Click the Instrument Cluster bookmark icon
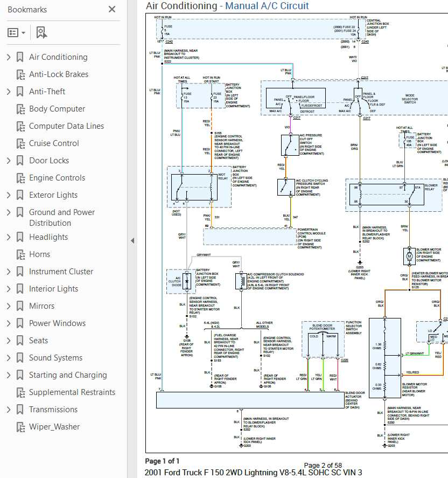This screenshot has height=478, width=448. [x=20, y=271]
